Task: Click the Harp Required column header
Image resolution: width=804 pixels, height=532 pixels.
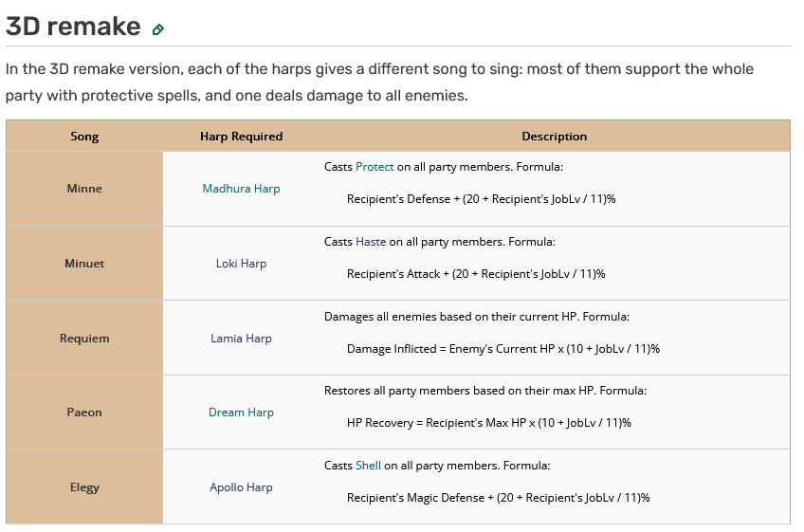Action: [x=241, y=137]
